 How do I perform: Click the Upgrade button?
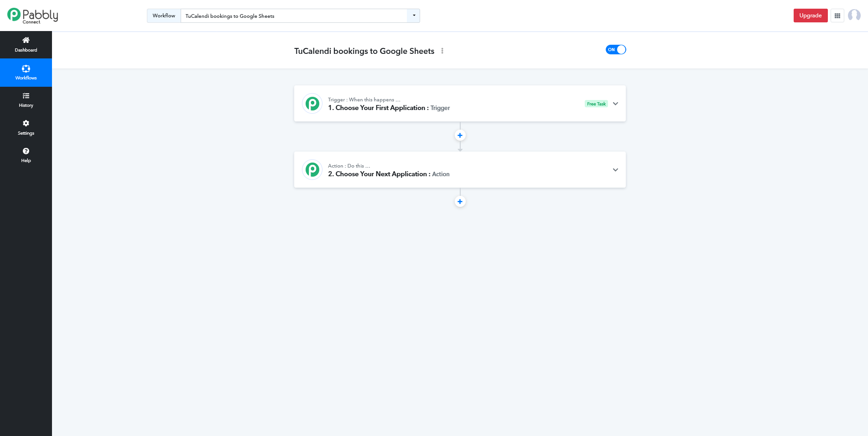click(811, 16)
